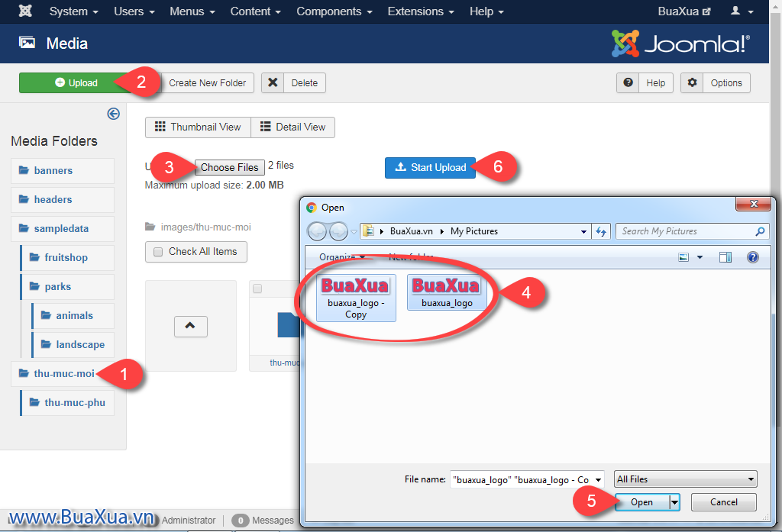Switch to Detail View
782x532 pixels.
292,127
